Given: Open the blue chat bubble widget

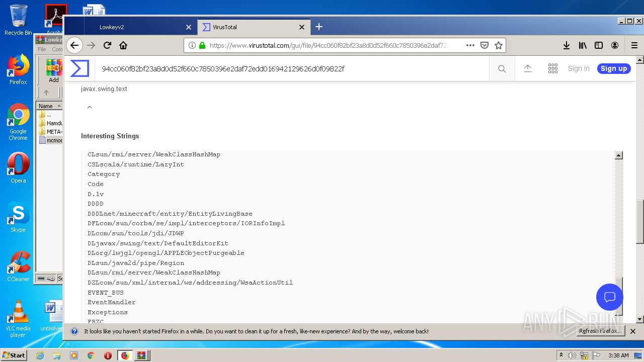Looking at the screenshot, I should click(610, 297).
